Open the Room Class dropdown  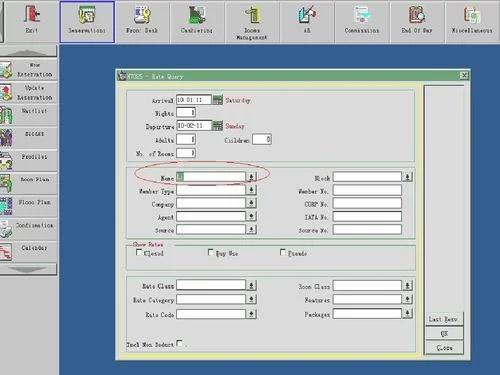tap(407, 285)
